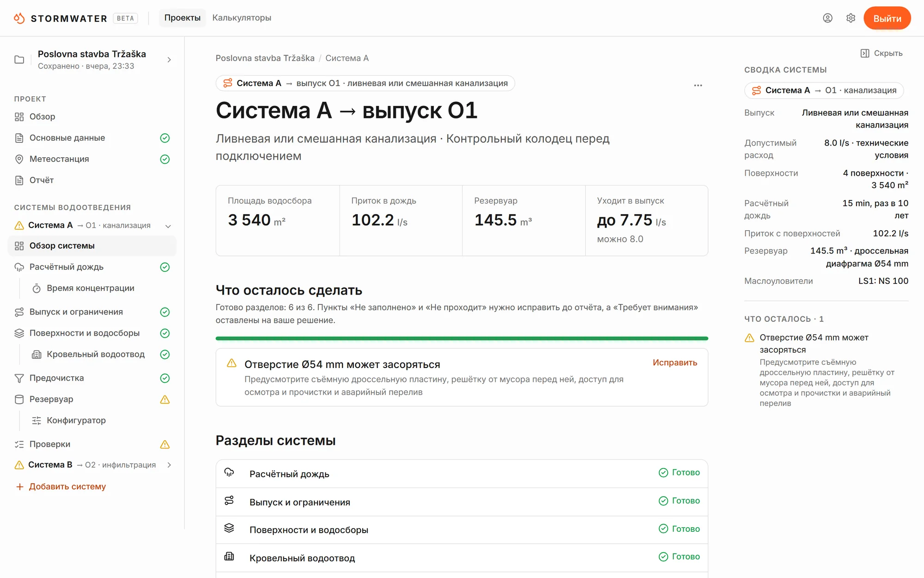Click Система A → выпуск O1 chip above title

365,83
